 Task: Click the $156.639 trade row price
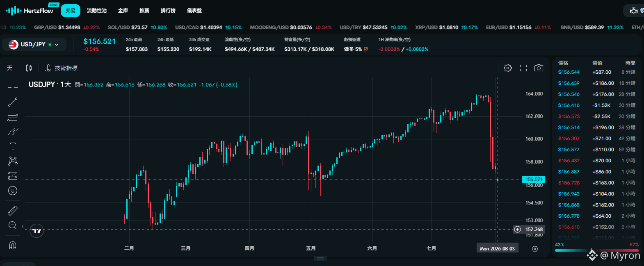point(569,83)
